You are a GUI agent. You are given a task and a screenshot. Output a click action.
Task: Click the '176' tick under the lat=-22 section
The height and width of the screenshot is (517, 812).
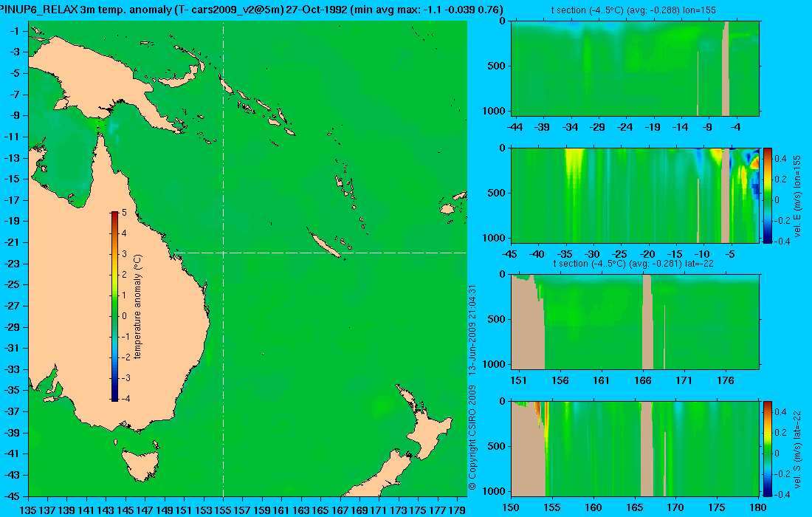pyautogui.click(x=726, y=381)
